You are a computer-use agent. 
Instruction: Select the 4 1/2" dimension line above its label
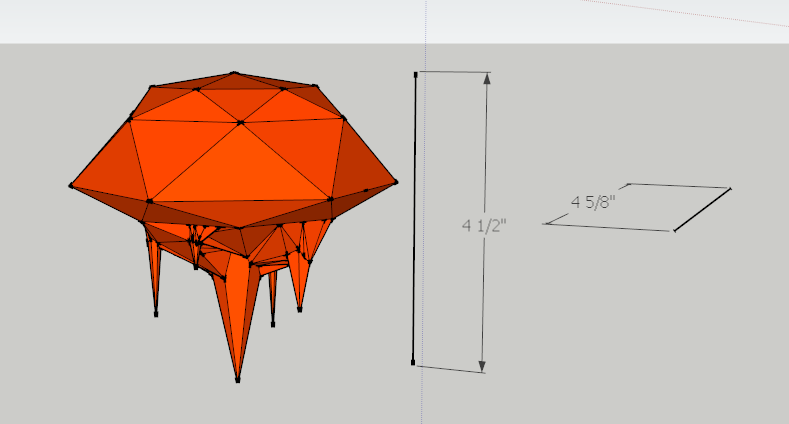coord(487,150)
